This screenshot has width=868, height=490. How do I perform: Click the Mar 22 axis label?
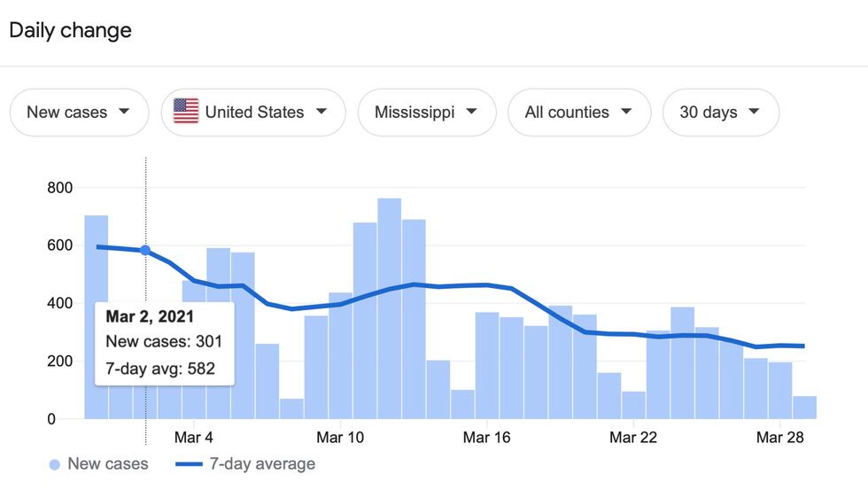pyautogui.click(x=634, y=438)
